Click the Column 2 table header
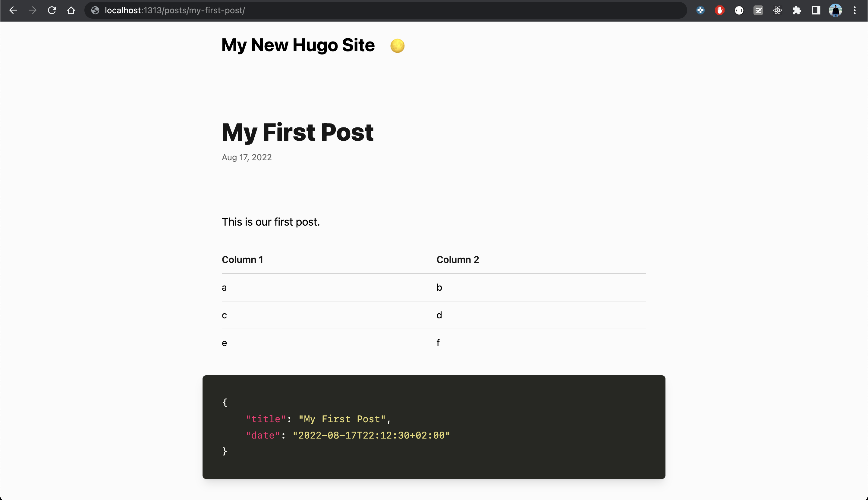Image resolution: width=868 pixels, height=500 pixels. point(458,260)
